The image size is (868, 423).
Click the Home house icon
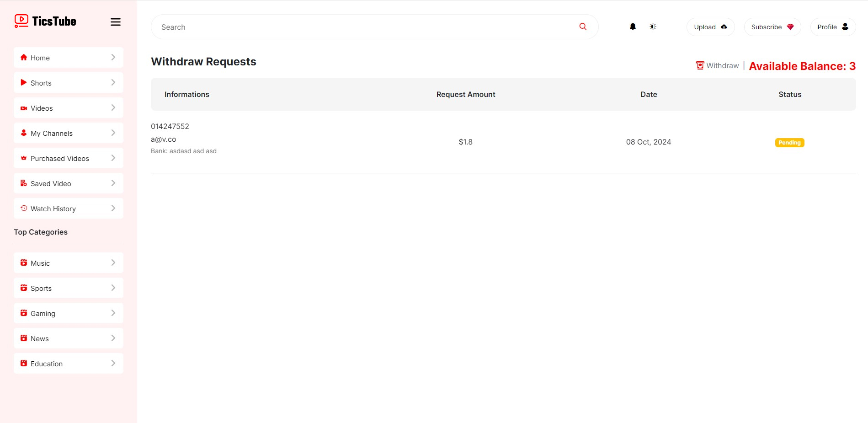tap(24, 58)
